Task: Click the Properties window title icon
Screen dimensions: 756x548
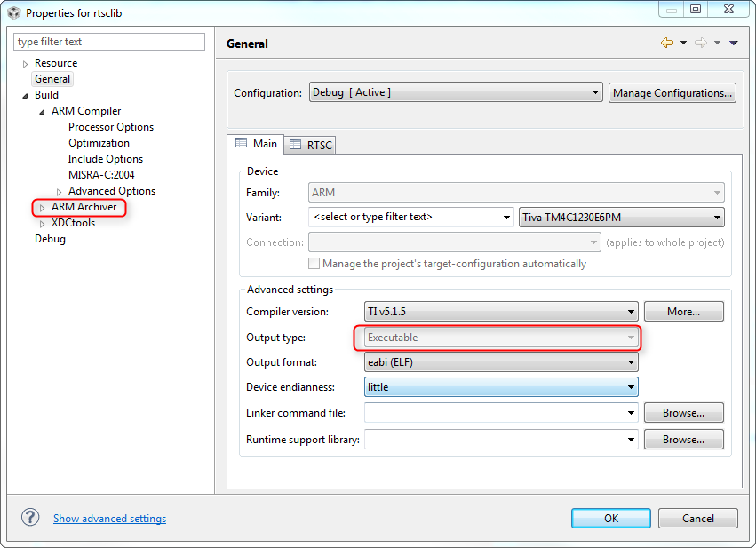Action: click(x=13, y=12)
